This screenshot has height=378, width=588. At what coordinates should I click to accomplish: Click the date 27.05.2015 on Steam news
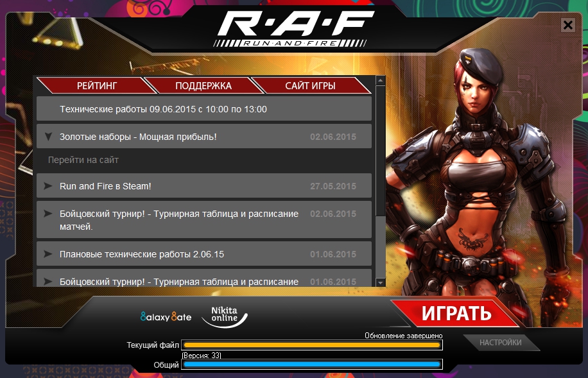pyautogui.click(x=333, y=186)
